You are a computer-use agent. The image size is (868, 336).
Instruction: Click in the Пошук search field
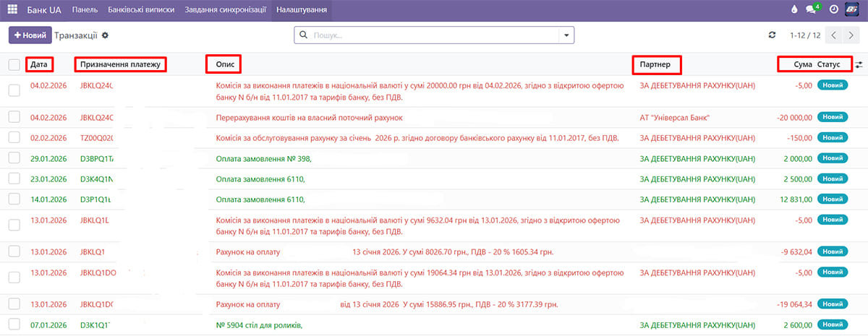coord(434,35)
